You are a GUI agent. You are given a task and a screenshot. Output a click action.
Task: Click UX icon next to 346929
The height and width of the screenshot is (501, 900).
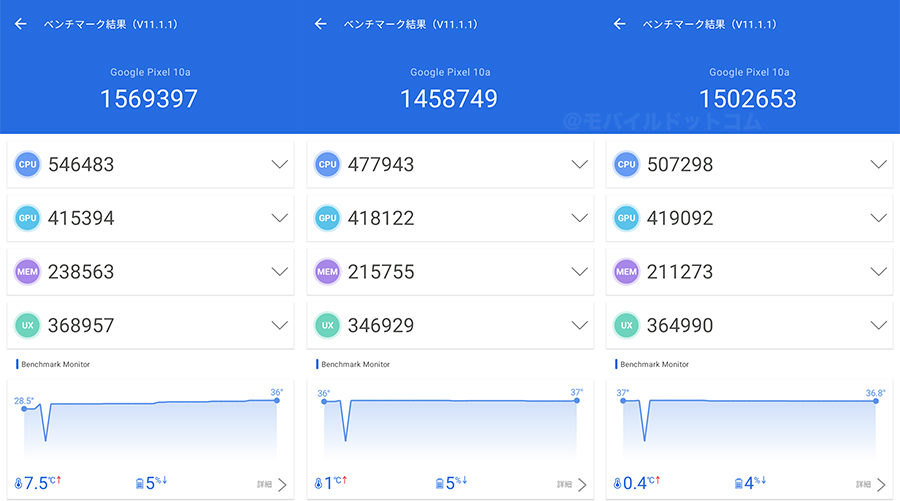click(x=327, y=325)
